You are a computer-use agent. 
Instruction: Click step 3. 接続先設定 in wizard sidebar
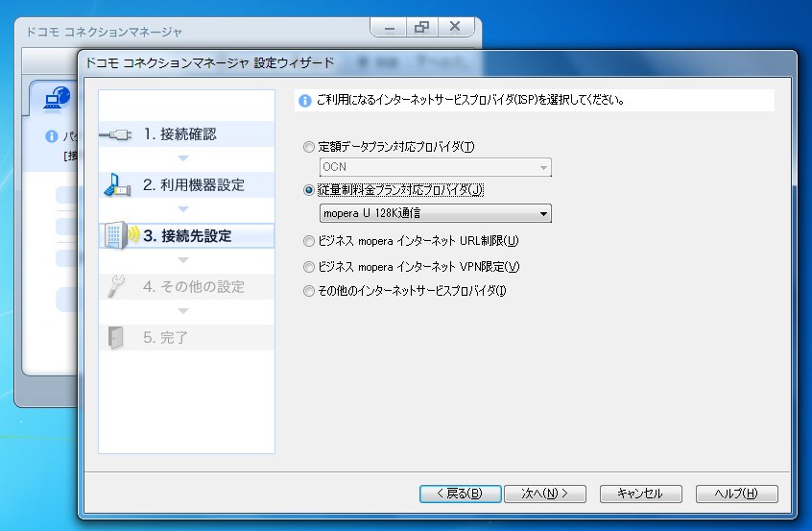(186, 235)
